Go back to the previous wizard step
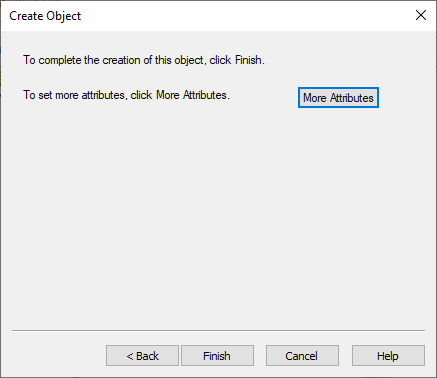The width and height of the screenshot is (437, 378). point(142,356)
